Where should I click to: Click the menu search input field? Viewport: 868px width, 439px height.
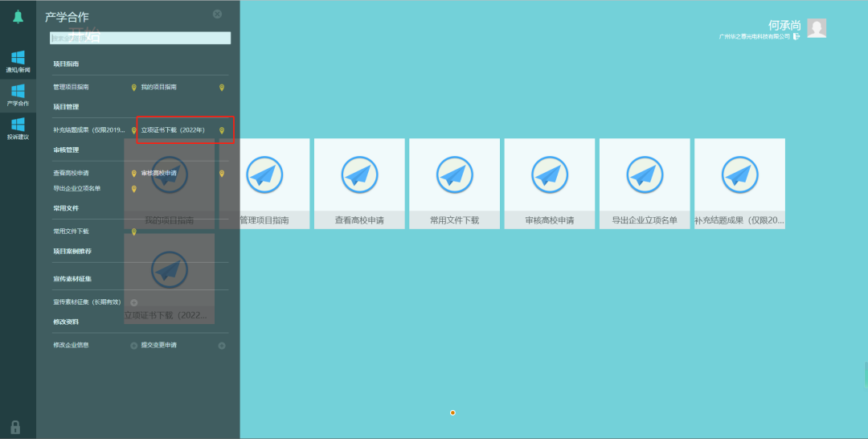pyautogui.click(x=141, y=38)
